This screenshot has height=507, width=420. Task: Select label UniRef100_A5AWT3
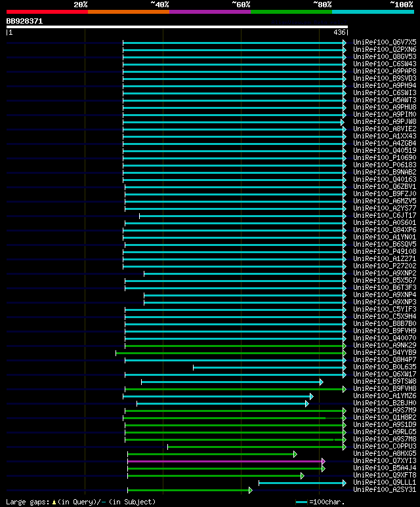point(385,100)
